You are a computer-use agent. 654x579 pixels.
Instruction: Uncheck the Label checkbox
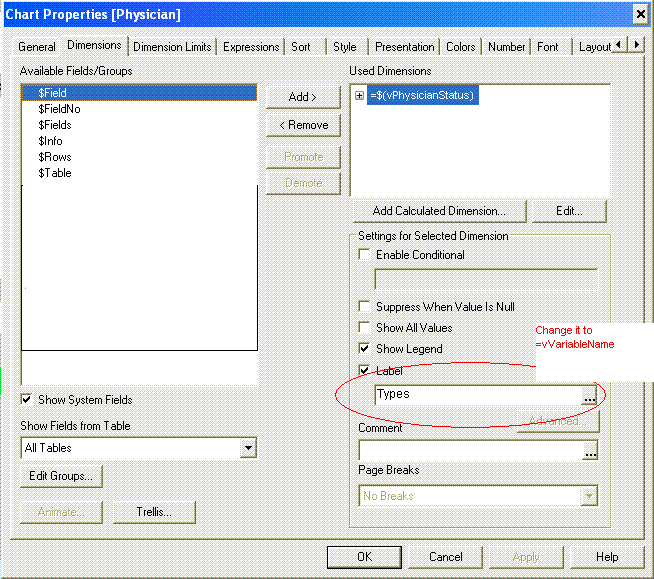(364, 370)
